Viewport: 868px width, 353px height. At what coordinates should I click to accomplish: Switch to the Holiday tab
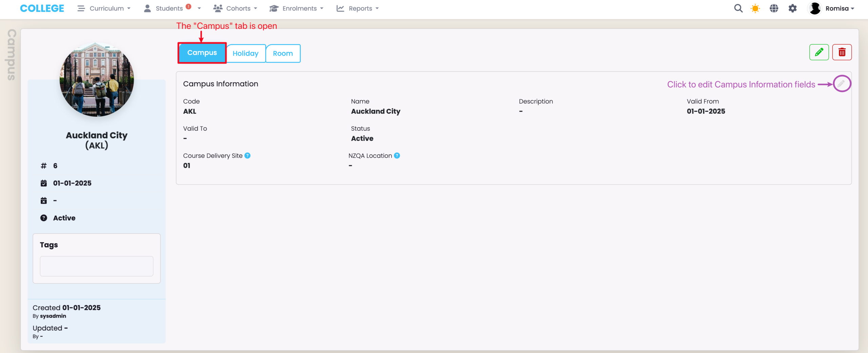(245, 53)
